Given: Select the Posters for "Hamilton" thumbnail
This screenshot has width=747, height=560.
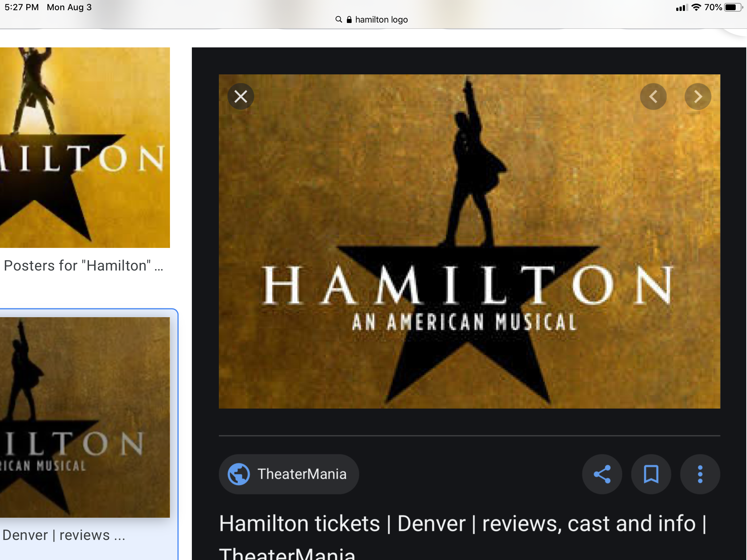Looking at the screenshot, I should pyautogui.click(x=85, y=148).
